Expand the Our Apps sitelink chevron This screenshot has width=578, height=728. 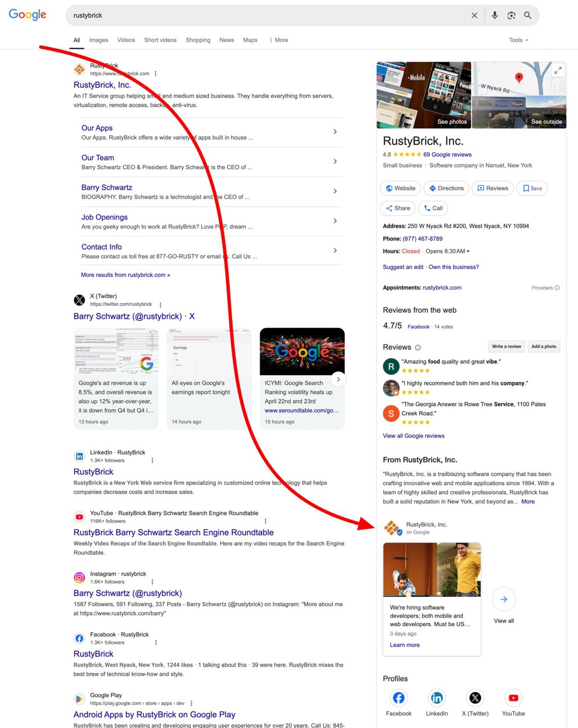point(335,132)
